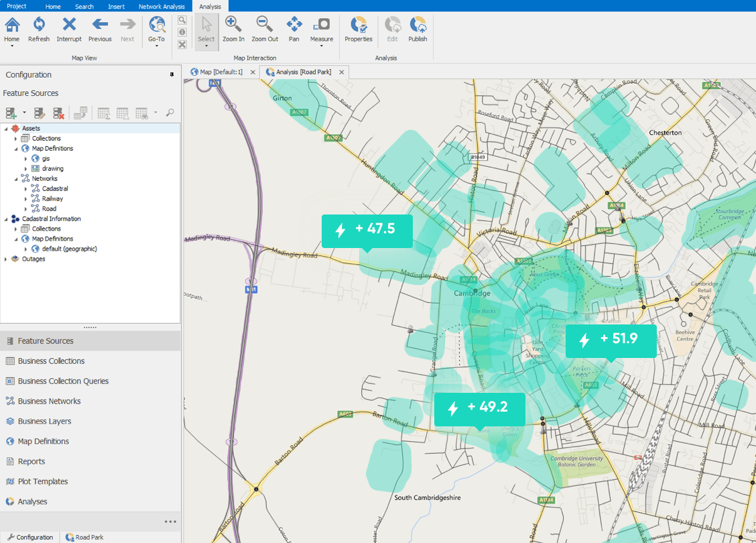The image size is (756, 543).
Task: Switch to the Road Park tab at bottom
Action: pyautogui.click(x=85, y=537)
